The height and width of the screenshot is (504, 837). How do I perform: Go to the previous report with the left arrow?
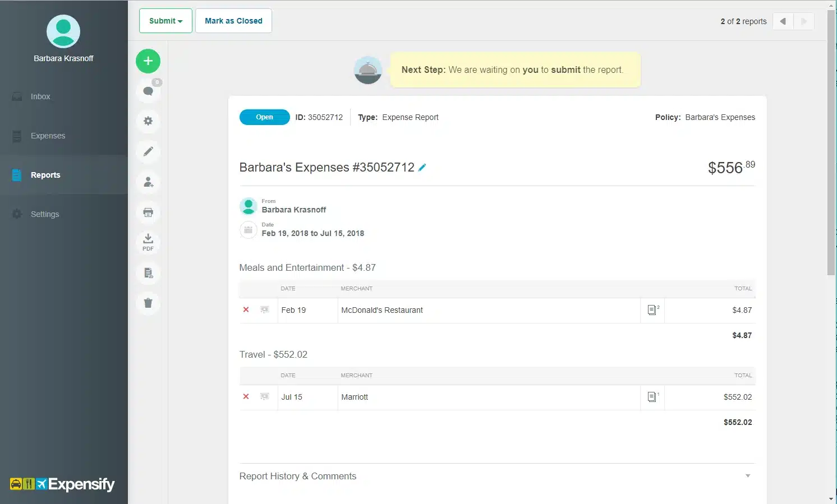click(783, 21)
